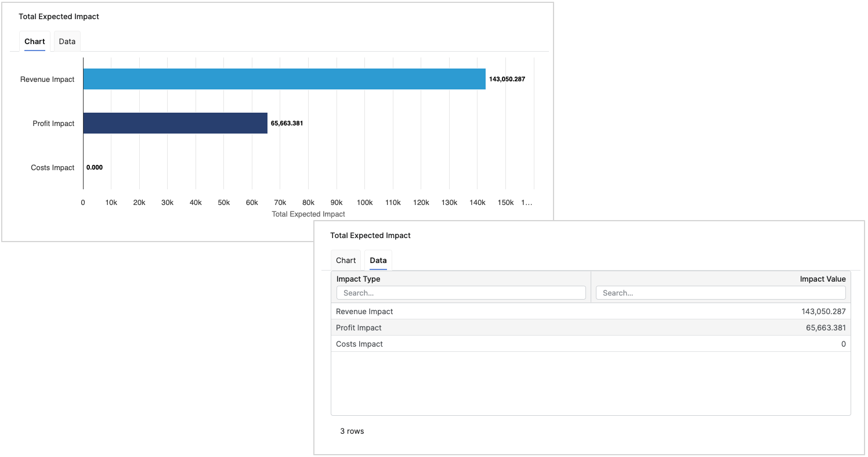Click the 0.000 Costs Impact data label
Image resolution: width=868 pixels, height=457 pixels.
(95, 168)
